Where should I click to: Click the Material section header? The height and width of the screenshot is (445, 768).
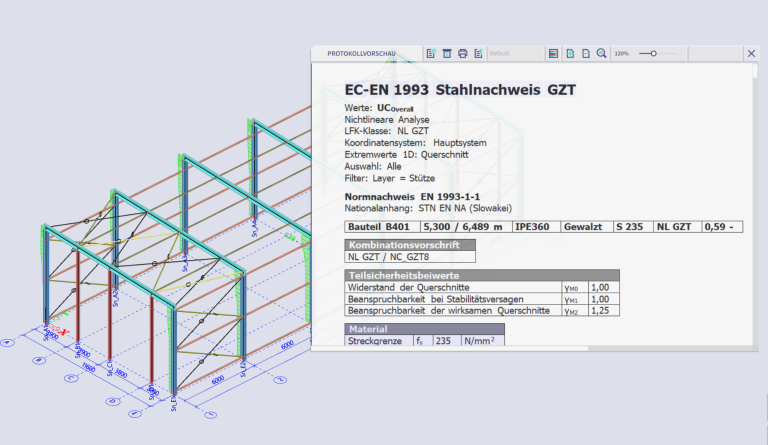pos(370,329)
